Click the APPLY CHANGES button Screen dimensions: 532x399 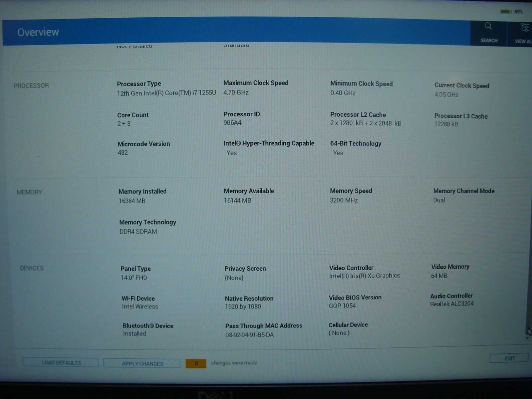point(141,363)
